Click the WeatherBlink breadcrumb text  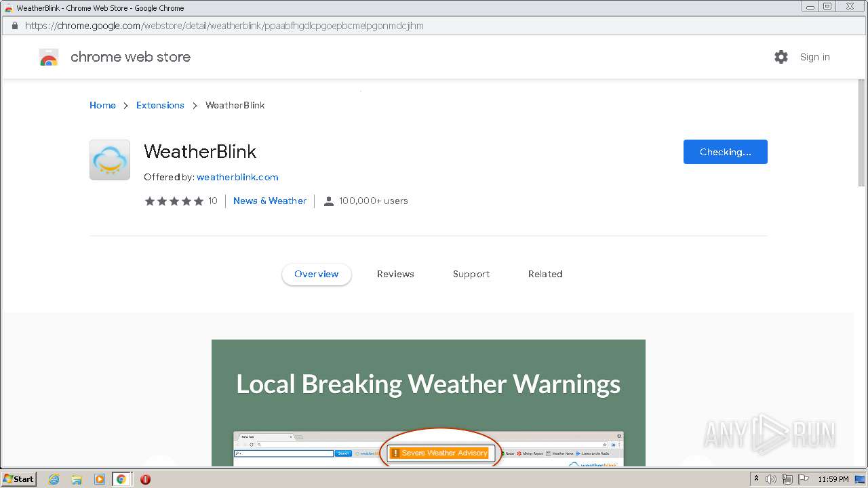(x=235, y=105)
